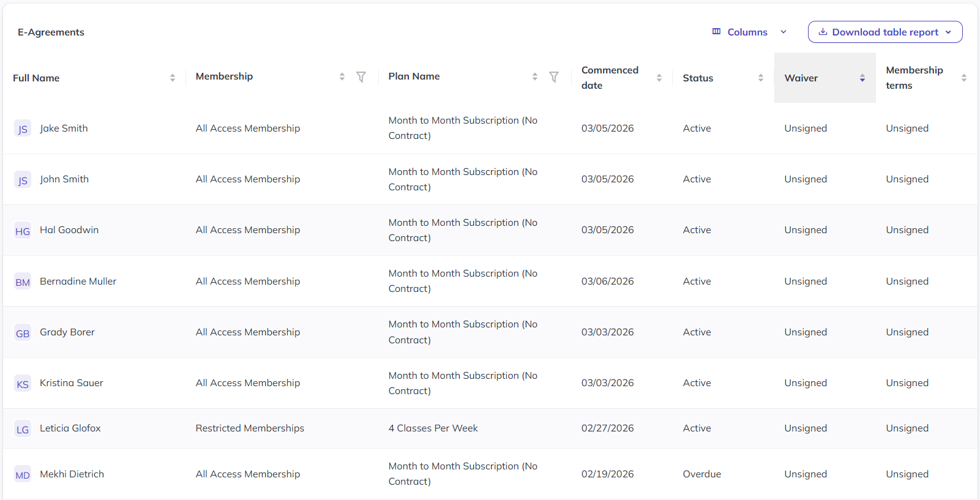The image size is (980, 500).
Task: Open John Smith's name
Action: (64, 179)
